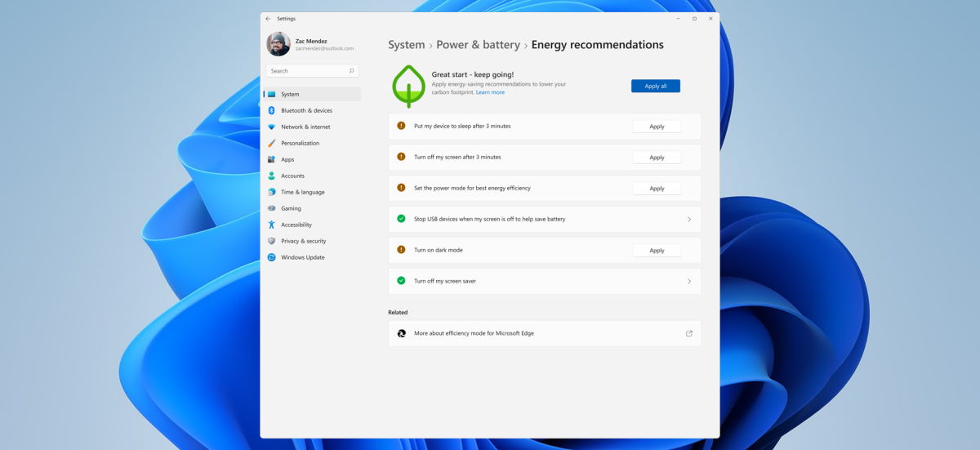Click inside the Search settings field
Viewport: 980px width, 450px height.
pyautogui.click(x=306, y=71)
